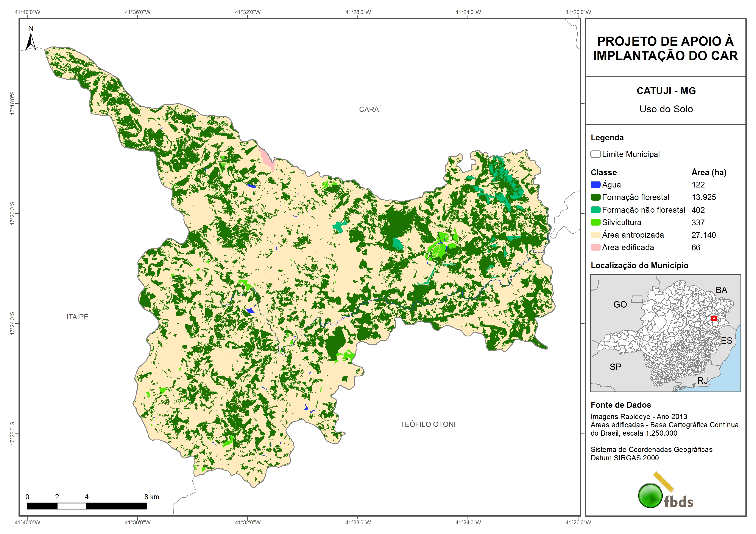The width and height of the screenshot is (756, 534).
Task: Select the dark green Formação florestal swatch
Action: click(x=595, y=197)
